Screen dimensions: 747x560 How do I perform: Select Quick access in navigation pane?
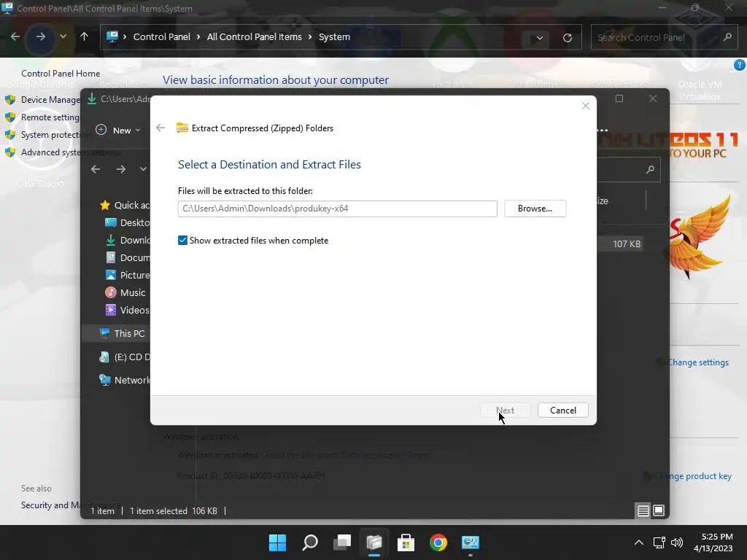pyautogui.click(x=125, y=205)
